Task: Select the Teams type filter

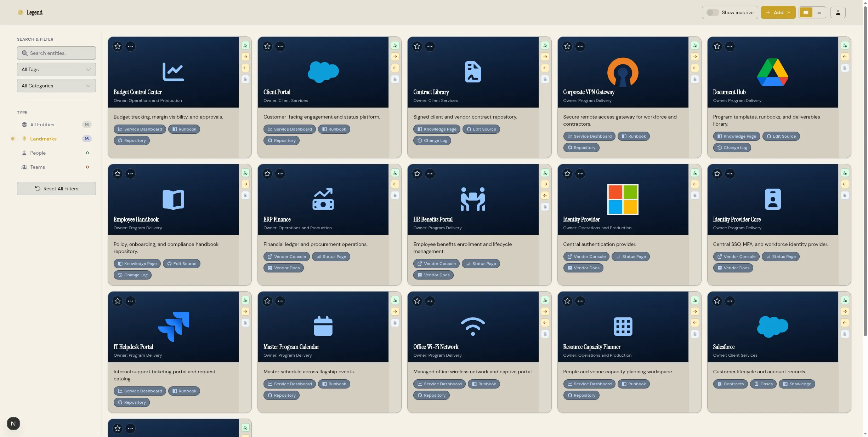Action: pyautogui.click(x=56, y=167)
